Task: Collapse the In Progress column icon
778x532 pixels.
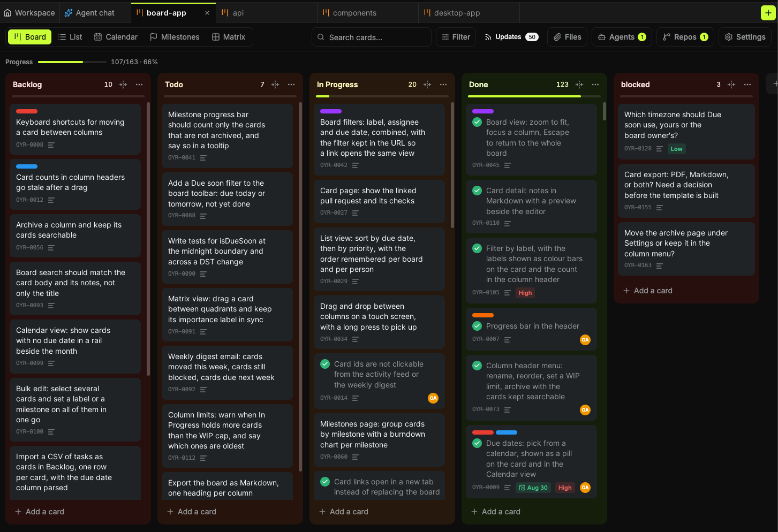Action: [x=427, y=85]
